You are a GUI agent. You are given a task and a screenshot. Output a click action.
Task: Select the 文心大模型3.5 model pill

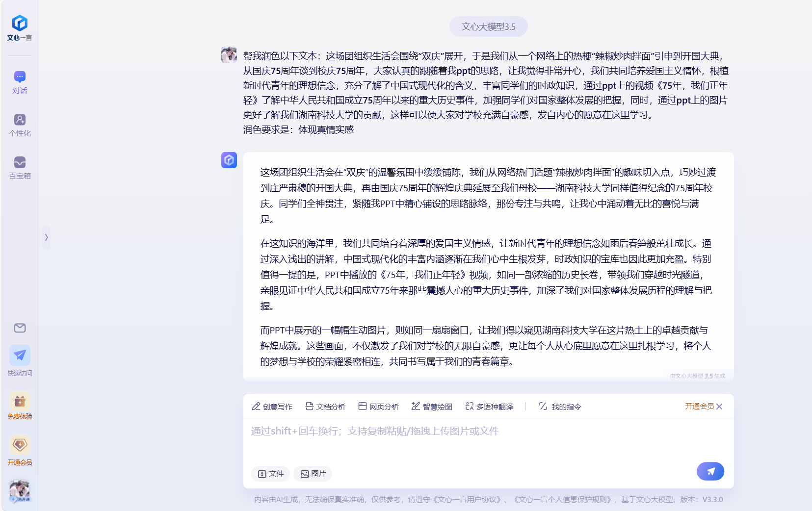[x=489, y=26]
